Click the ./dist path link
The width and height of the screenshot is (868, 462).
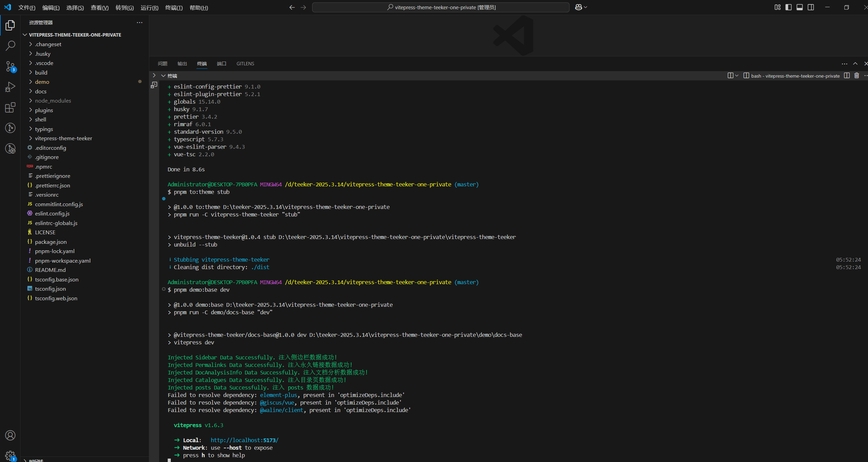[260, 267]
